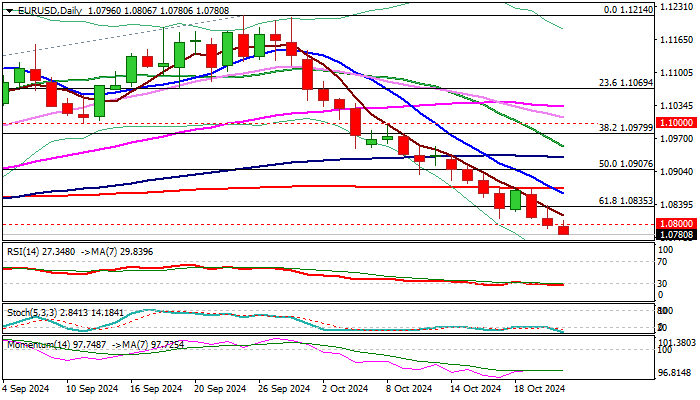The image size is (700, 400).
Task: Click 1.09040 on the price axis
Action: pyautogui.click(x=676, y=172)
